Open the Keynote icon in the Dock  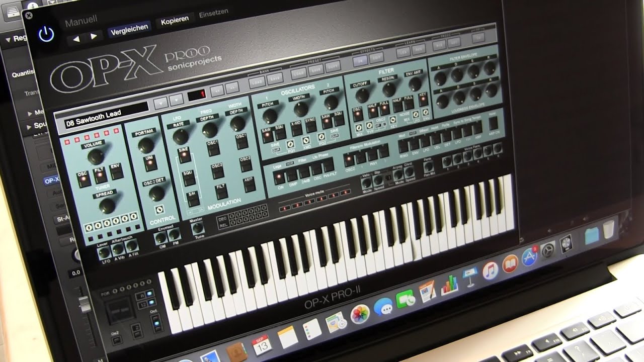point(469,278)
